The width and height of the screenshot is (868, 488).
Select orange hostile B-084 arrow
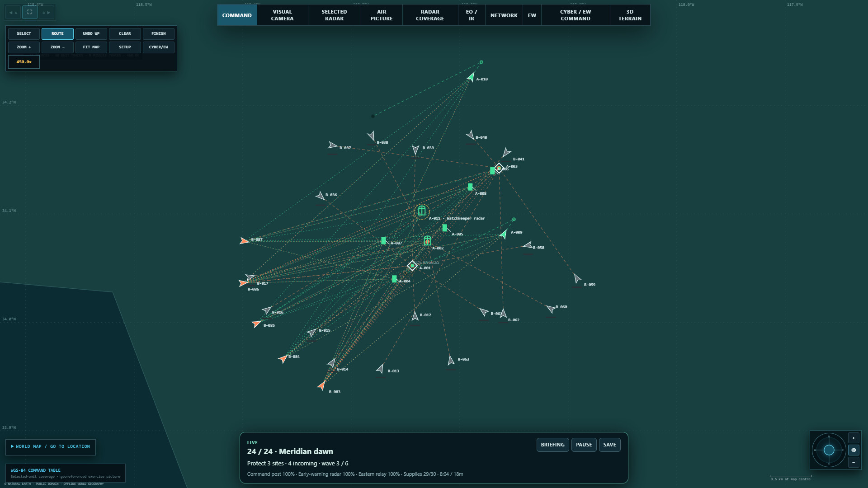[x=283, y=359]
